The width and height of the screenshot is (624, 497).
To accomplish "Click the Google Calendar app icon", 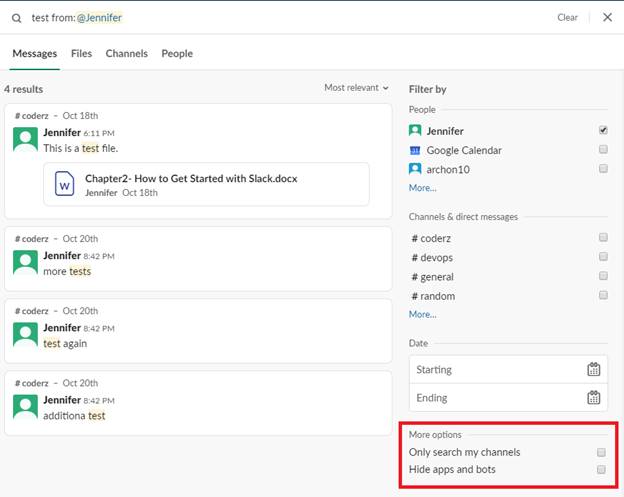I will [415, 150].
